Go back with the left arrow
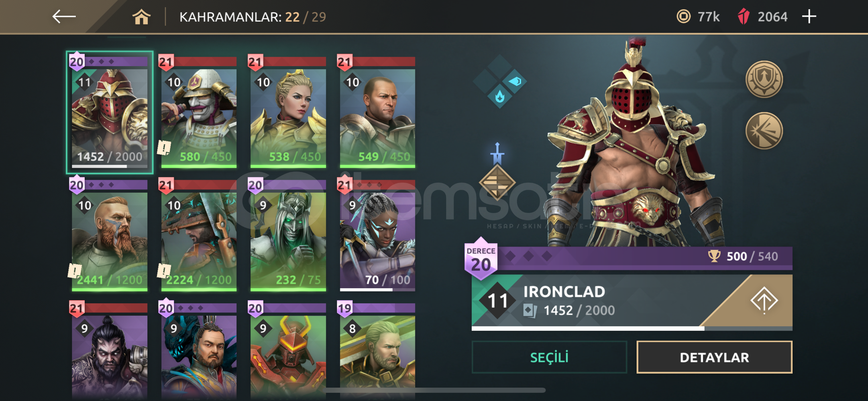 (64, 17)
